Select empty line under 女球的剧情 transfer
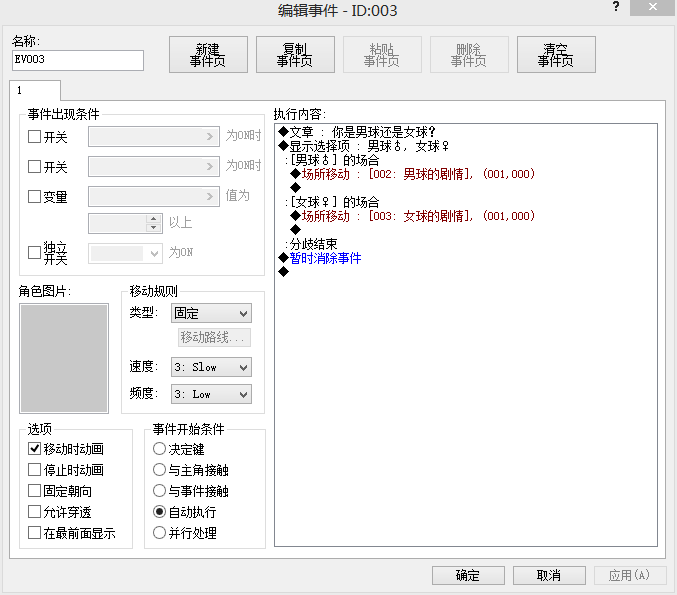Image resolution: width=677 pixels, height=595 pixels. click(295, 229)
